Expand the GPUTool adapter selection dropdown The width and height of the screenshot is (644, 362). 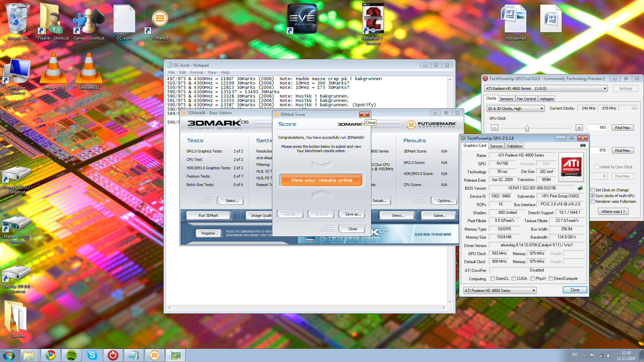tap(605, 88)
